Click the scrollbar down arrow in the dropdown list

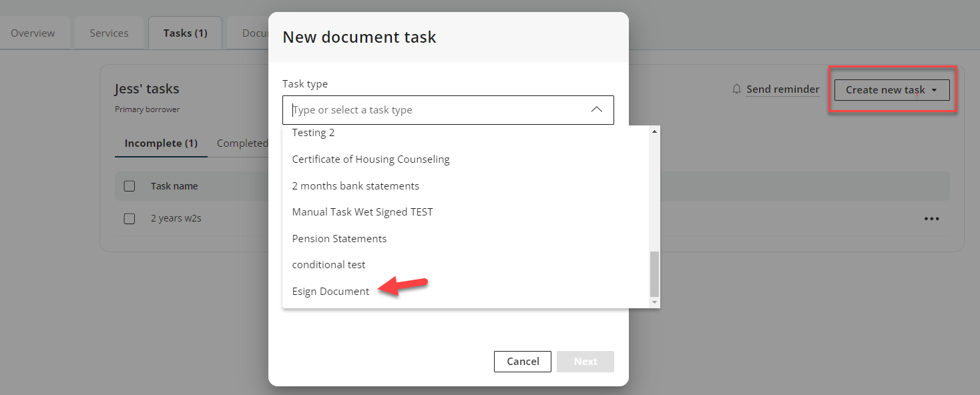click(x=654, y=302)
